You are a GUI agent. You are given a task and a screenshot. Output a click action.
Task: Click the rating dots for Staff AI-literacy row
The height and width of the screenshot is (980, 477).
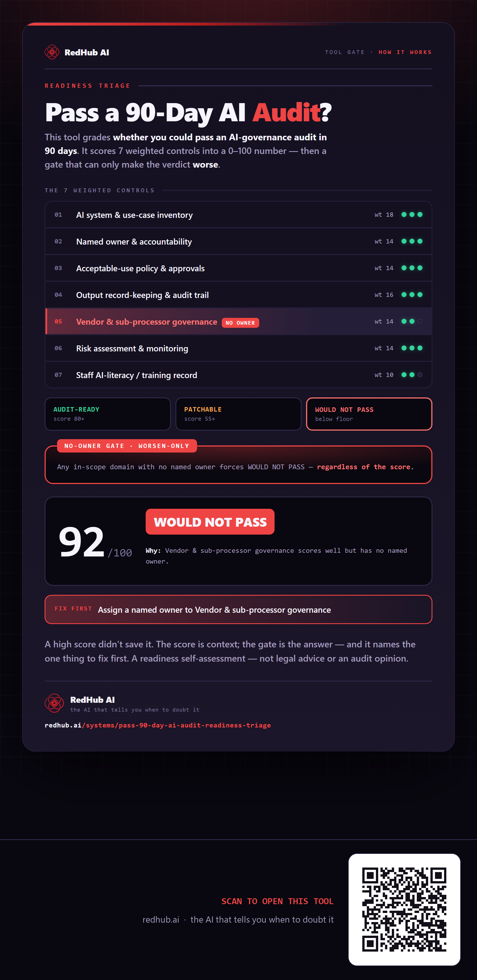[x=412, y=375]
